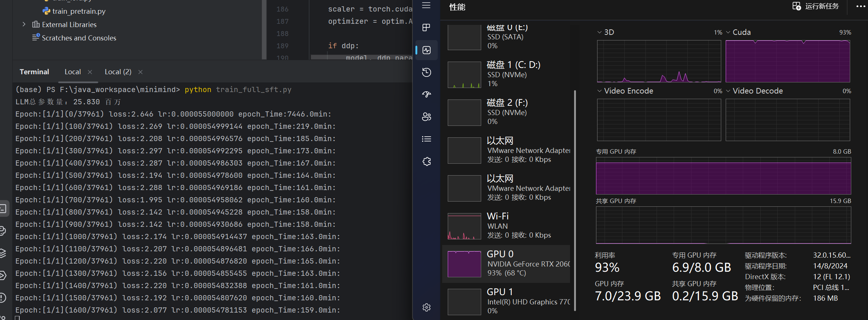Open the Video Decode graph dropdown
This screenshot has width=868, height=320.
(728, 91)
